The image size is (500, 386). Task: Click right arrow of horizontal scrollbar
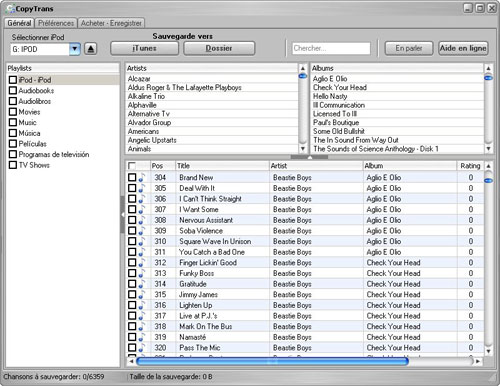[x=478, y=361]
